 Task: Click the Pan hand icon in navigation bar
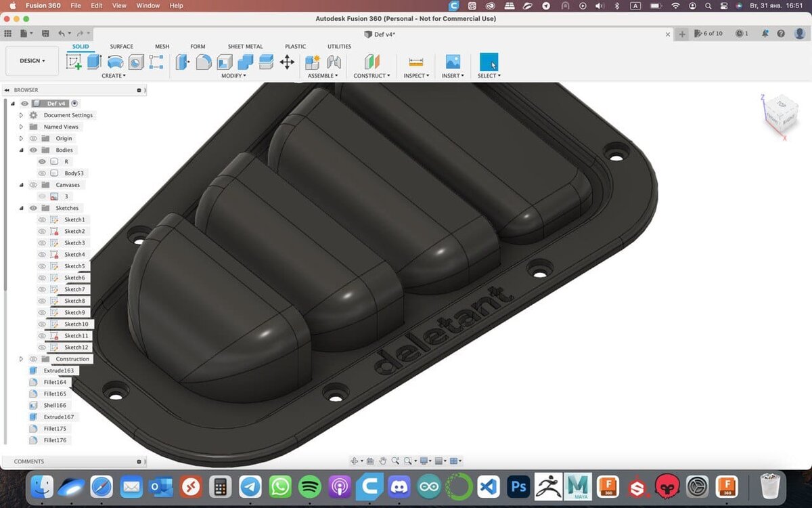pyautogui.click(x=382, y=461)
